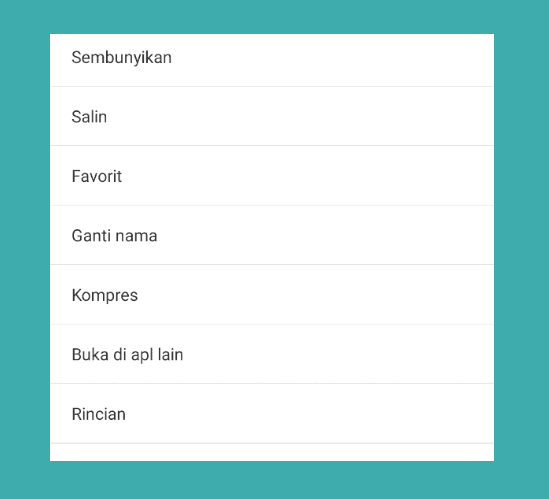Choose Buka di apl lain
The width and height of the screenshot is (549, 499).
tap(272, 354)
